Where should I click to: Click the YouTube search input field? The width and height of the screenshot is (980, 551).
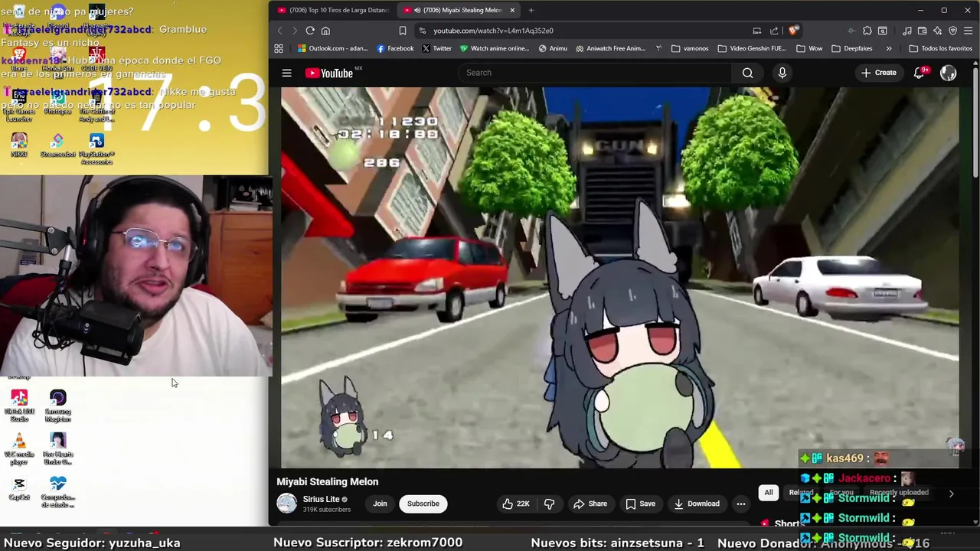pos(596,73)
